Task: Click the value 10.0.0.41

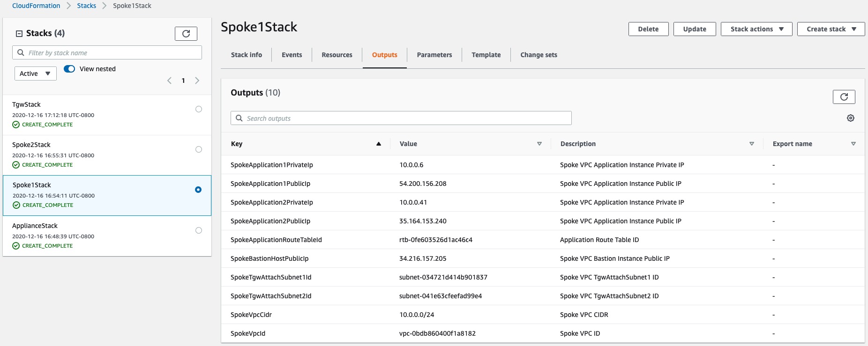Action: pos(413,202)
